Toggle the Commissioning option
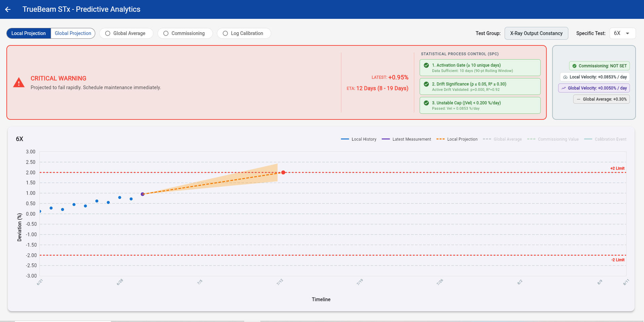 click(185, 33)
